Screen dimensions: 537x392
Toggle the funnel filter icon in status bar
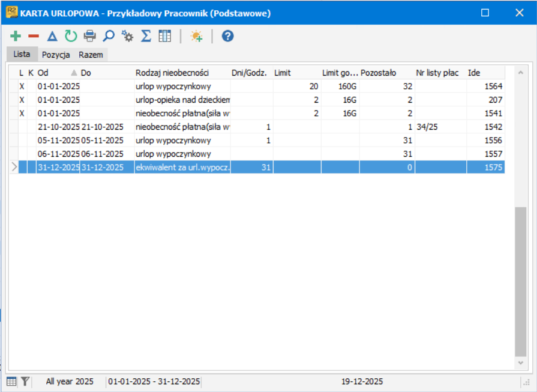click(x=25, y=381)
